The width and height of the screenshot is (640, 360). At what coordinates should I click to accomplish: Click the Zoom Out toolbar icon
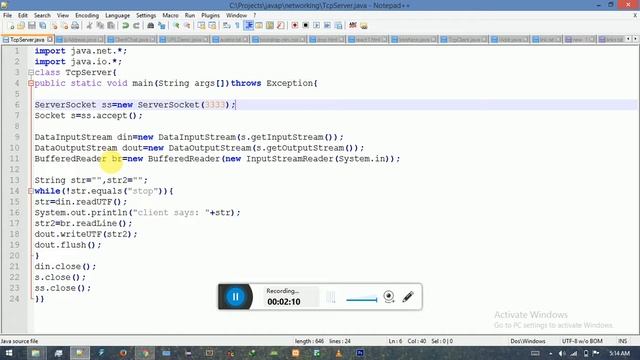click(x=187, y=26)
